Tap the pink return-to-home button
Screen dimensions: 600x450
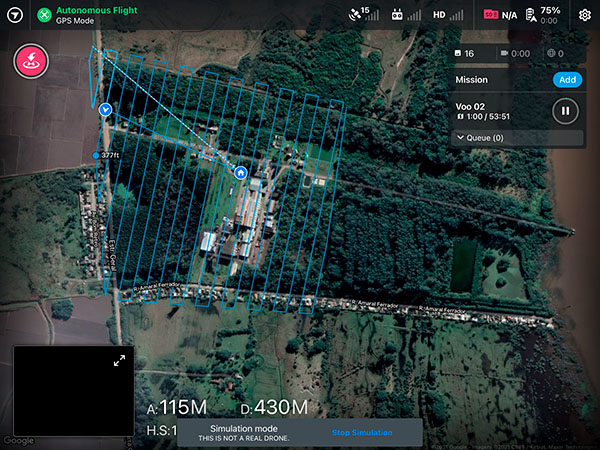[x=31, y=61]
